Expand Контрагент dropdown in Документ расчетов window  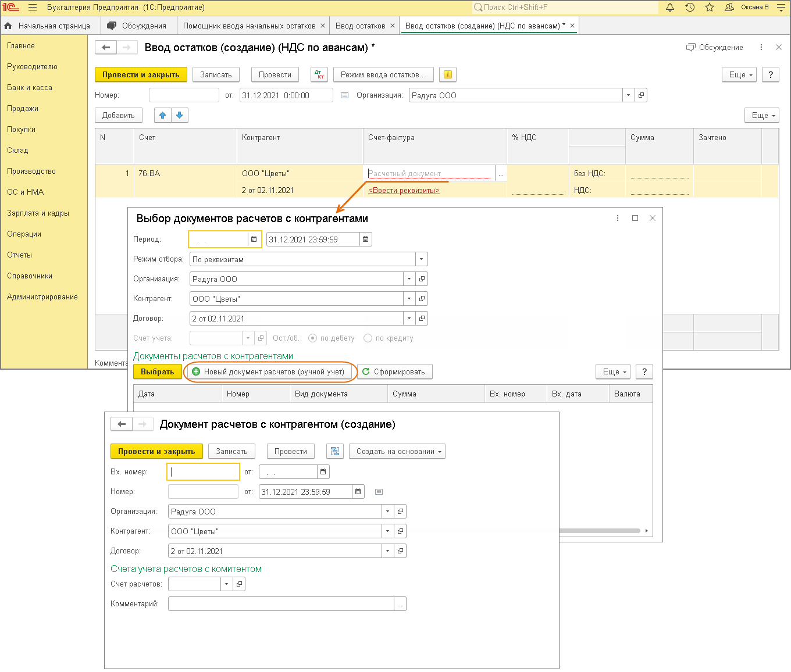click(387, 531)
